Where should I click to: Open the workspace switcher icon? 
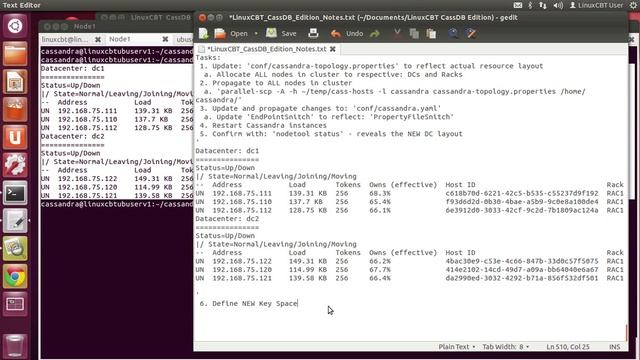(15, 304)
